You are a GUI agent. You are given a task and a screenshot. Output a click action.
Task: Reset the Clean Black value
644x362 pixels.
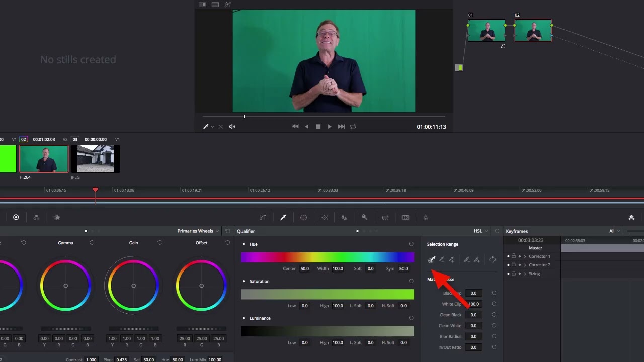(494, 315)
